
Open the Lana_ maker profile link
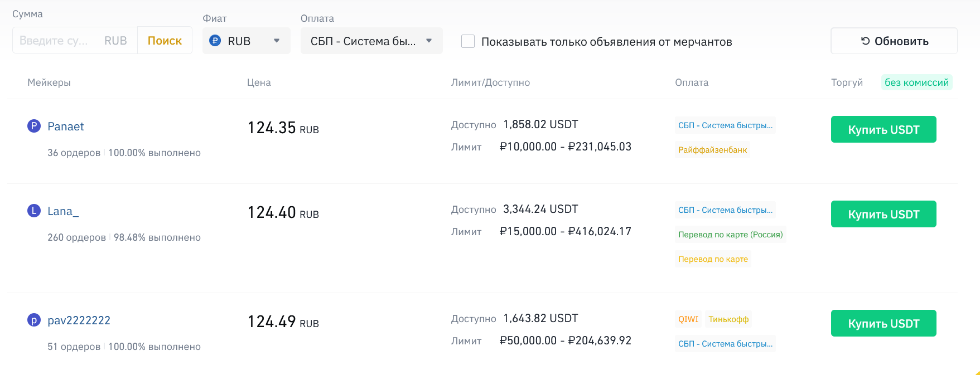(63, 211)
